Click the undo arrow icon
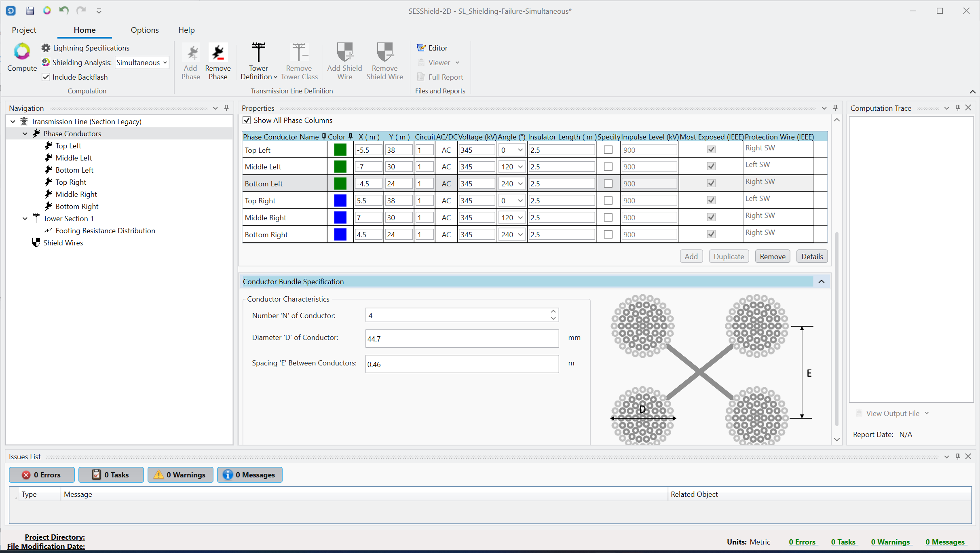Image resolution: width=980 pixels, height=553 pixels. (63, 11)
